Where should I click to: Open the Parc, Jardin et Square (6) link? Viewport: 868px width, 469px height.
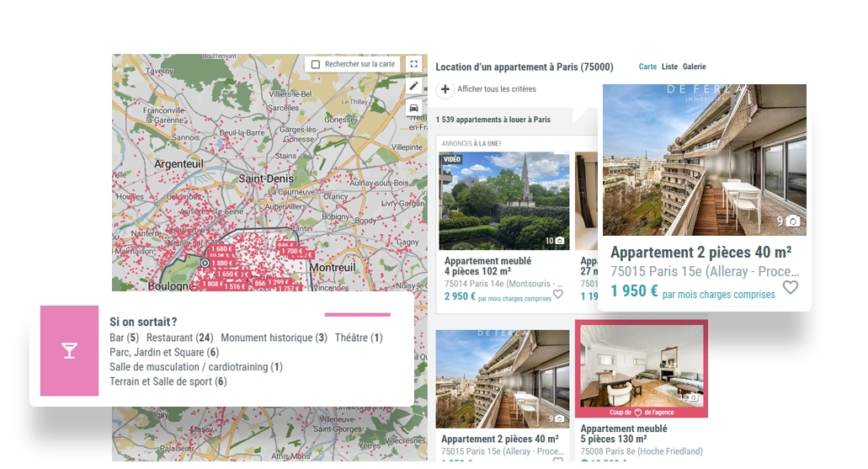coord(164,352)
